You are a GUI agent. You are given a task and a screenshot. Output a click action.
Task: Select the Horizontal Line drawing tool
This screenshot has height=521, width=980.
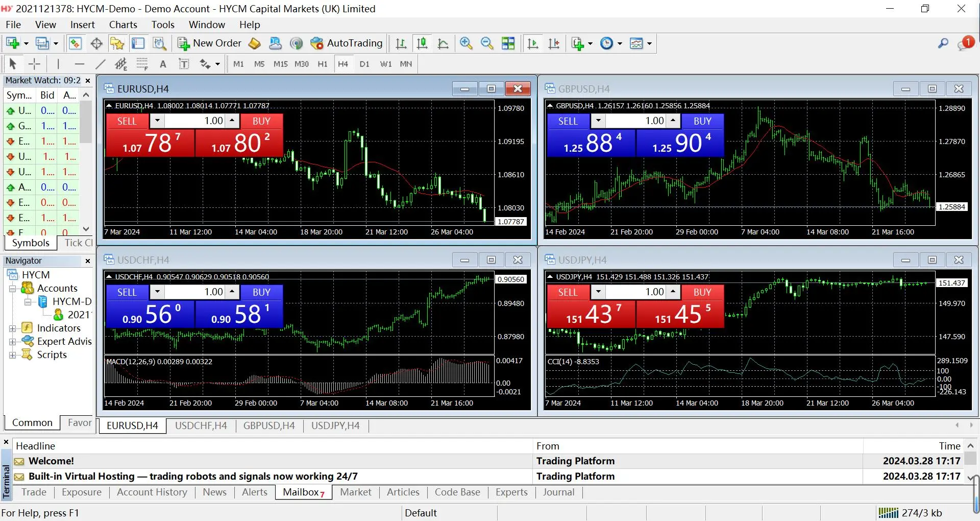point(79,64)
